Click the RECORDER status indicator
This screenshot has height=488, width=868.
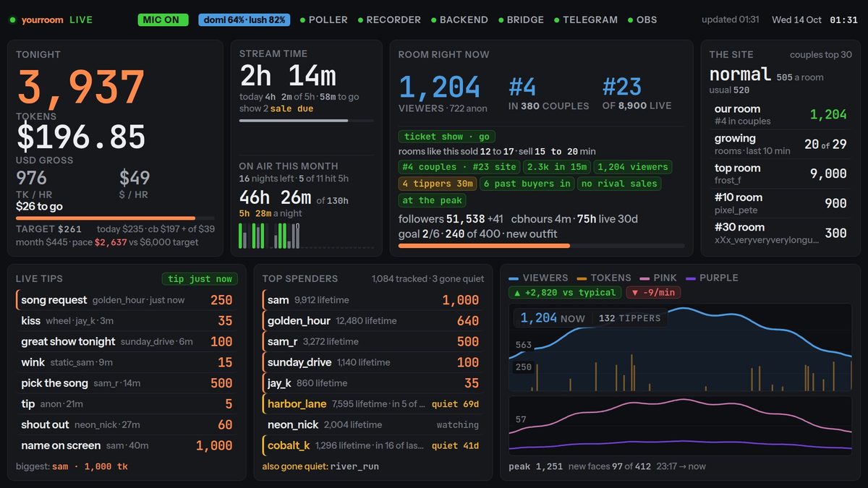388,20
